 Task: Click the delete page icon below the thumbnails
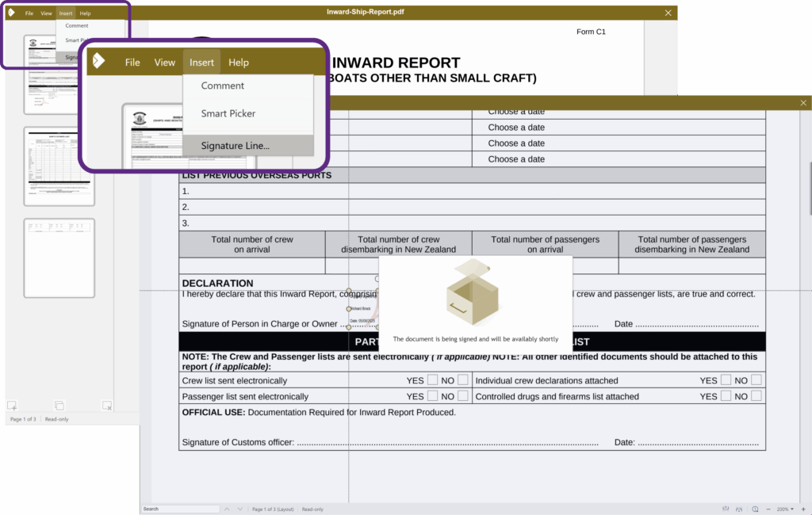(x=107, y=406)
